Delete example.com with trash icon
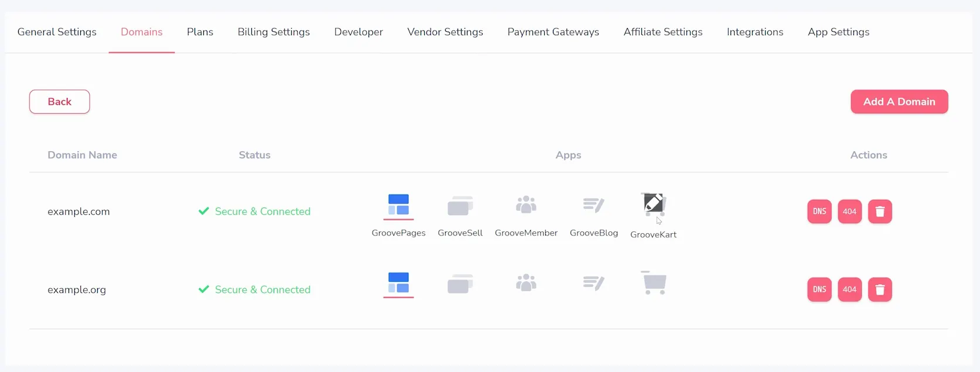 tap(880, 211)
